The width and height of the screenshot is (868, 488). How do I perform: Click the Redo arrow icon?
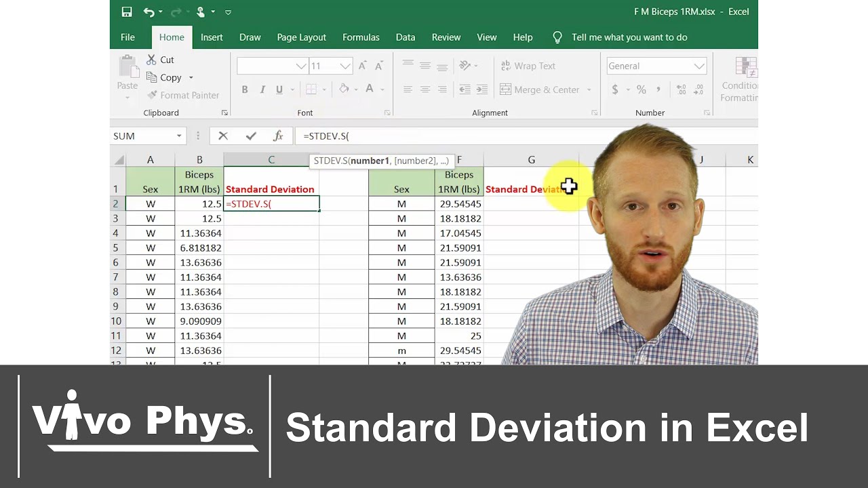click(x=178, y=12)
